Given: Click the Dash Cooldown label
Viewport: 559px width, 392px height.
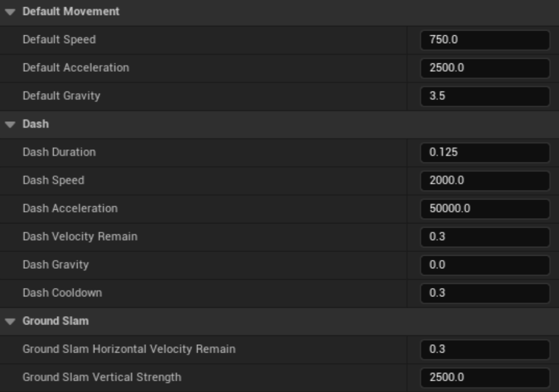Looking at the screenshot, I should click(62, 292).
